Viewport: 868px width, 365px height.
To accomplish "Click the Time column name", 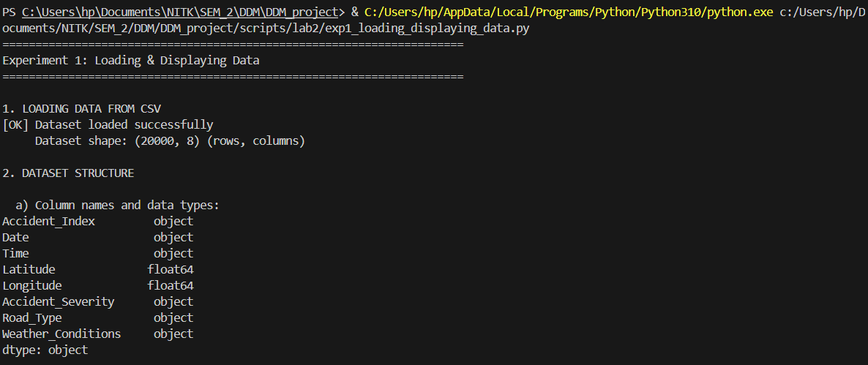I will (15, 254).
